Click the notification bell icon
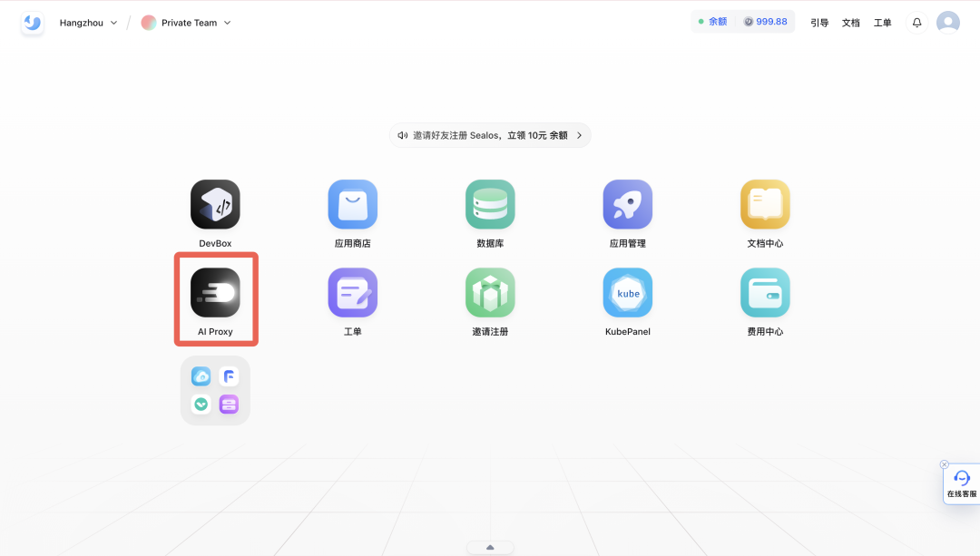This screenshot has width=980, height=556. tap(916, 22)
